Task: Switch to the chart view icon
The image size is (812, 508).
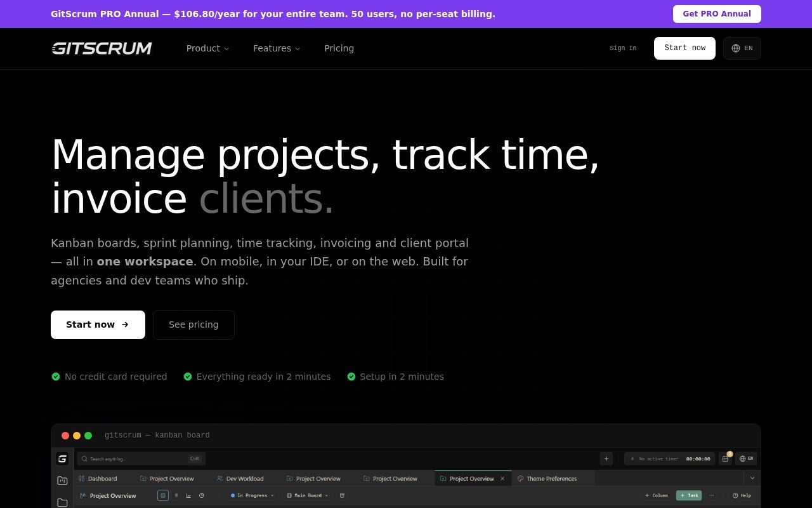Action: tap(189, 495)
